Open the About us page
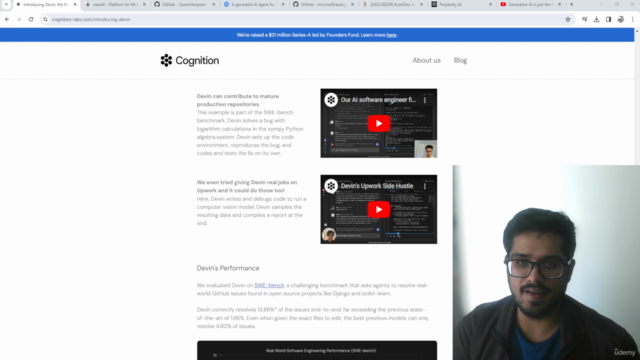Screen dimensions: 640x360 (427, 60)
